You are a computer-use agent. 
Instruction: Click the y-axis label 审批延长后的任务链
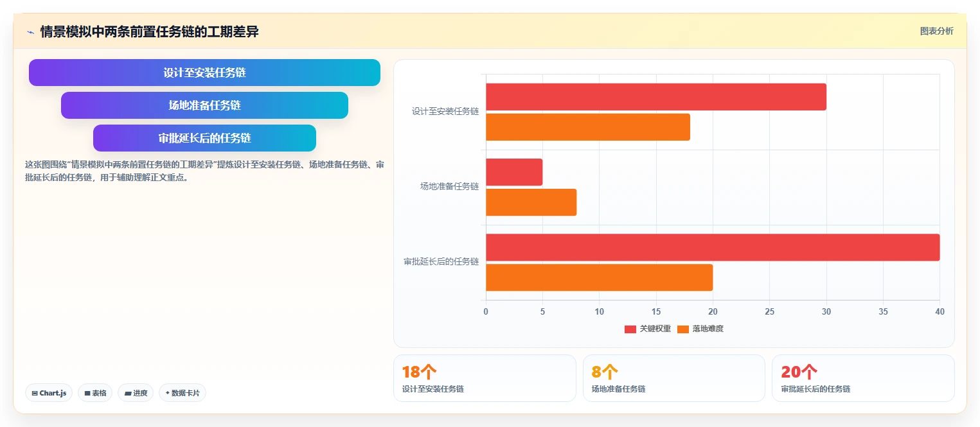[441, 261]
